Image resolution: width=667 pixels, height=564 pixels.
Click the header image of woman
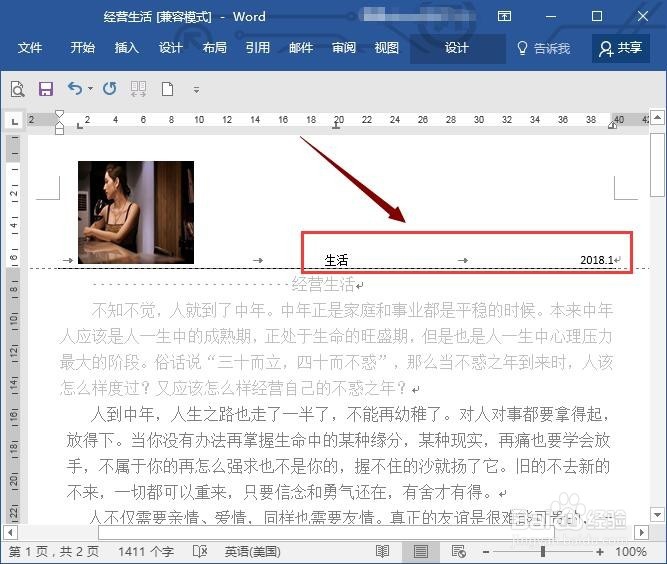click(136, 212)
